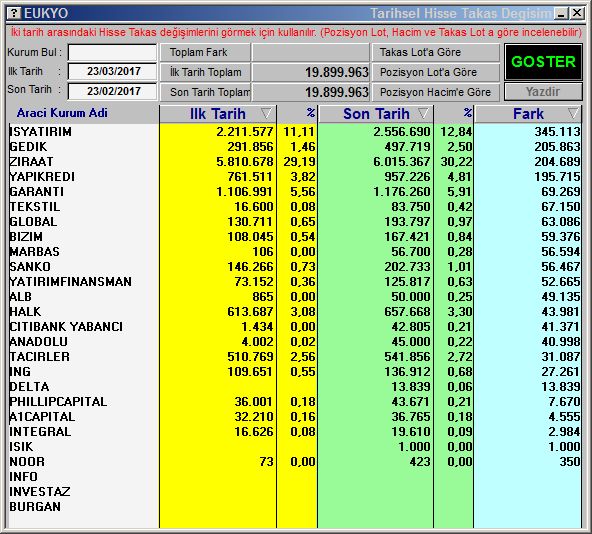Screen dimensions: 592x534
Task: Click ISYATIRIM Fark value 345.113
Action: (557, 132)
